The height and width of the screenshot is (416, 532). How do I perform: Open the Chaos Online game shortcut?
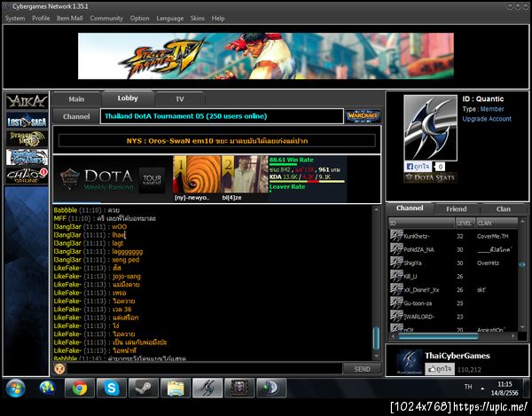[27, 176]
